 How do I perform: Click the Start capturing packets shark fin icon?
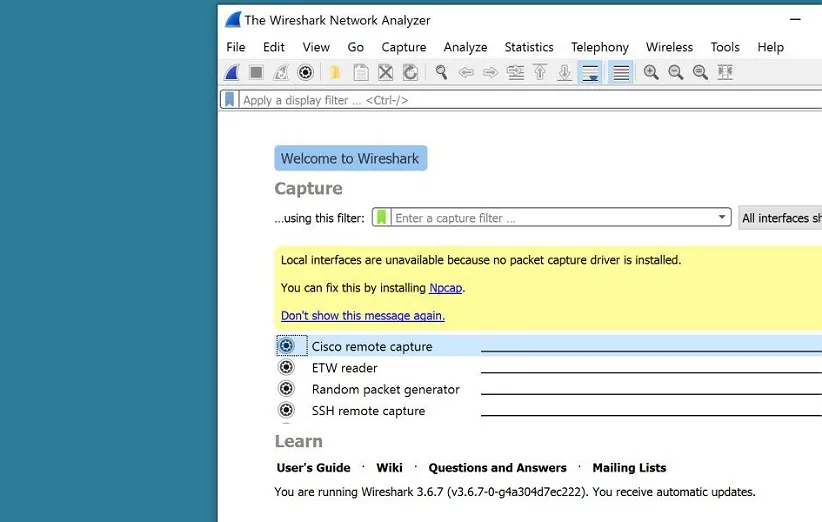point(232,72)
